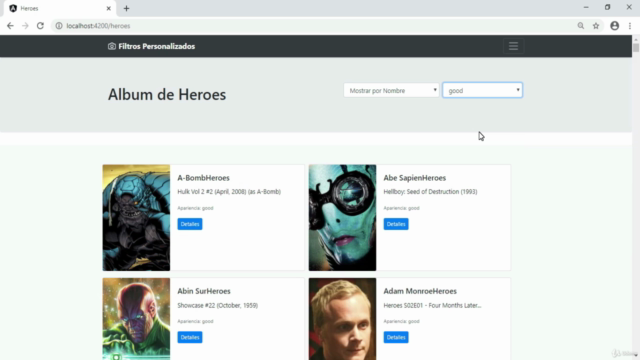Image resolution: width=640 pixels, height=360 pixels.
Task: Click the address bar URL localhost:4200/heroes
Action: click(98, 26)
